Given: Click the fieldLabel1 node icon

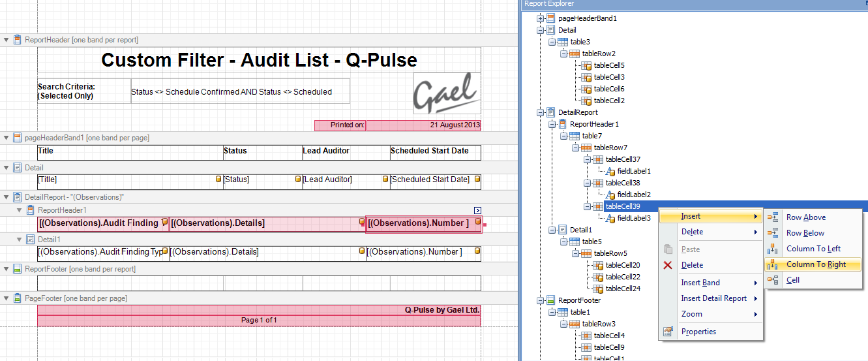Looking at the screenshot, I should pyautogui.click(x=610, y=171).
